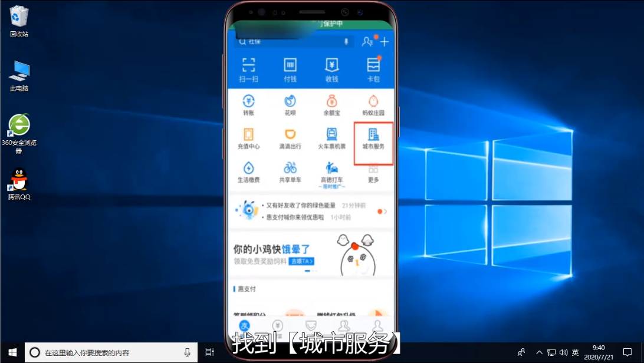
Task: Open the 付钱 pay icon
Action: pyautogui.click(x=290, y=68)
